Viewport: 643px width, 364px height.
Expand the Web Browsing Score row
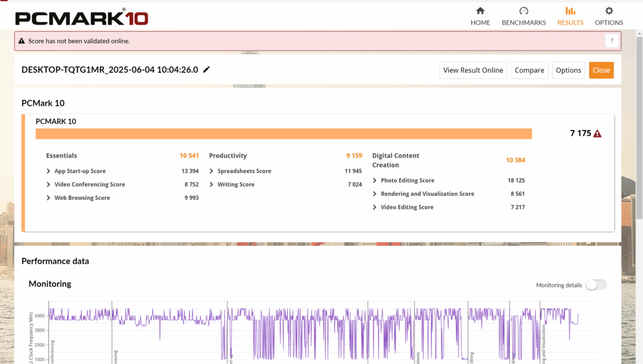(x=48, y=198)
